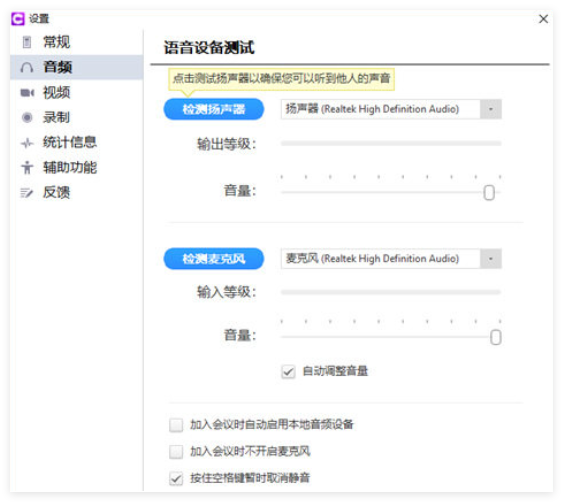Click the 输入等级 label
Screen dimensions: 563x502
tap(227, 292)
